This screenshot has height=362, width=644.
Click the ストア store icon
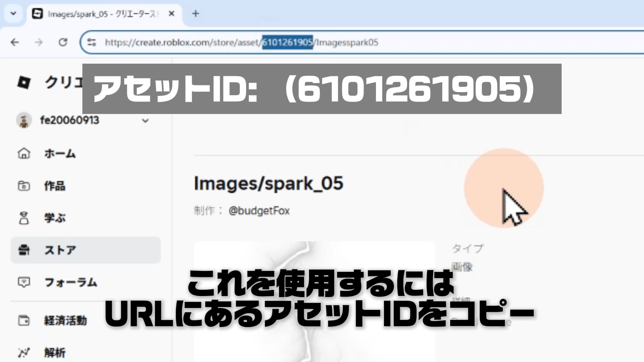tap(24, 250)
